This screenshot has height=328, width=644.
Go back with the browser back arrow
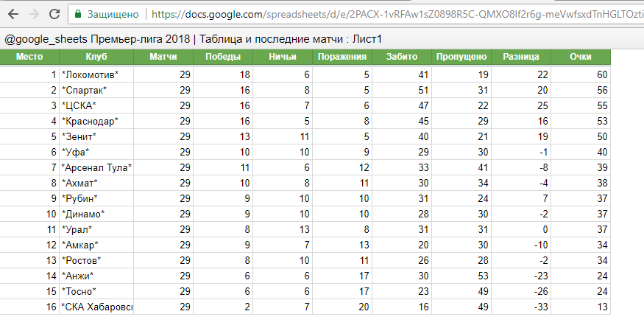point(13,15)
